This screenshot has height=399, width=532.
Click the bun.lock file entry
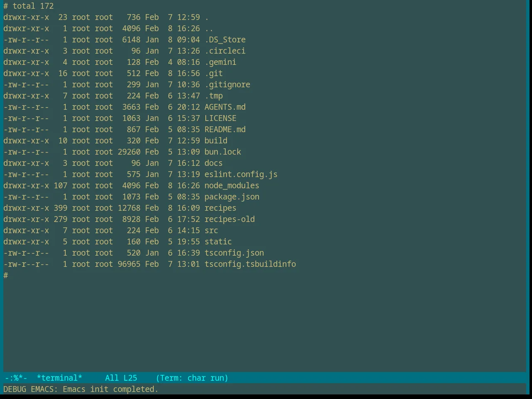coord(223,152)
